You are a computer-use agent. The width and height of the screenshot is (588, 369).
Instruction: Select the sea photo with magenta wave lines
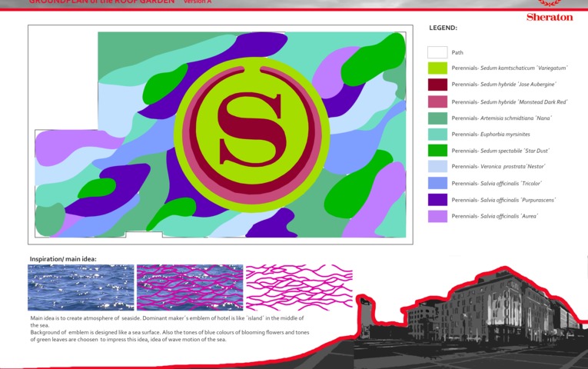190,288
